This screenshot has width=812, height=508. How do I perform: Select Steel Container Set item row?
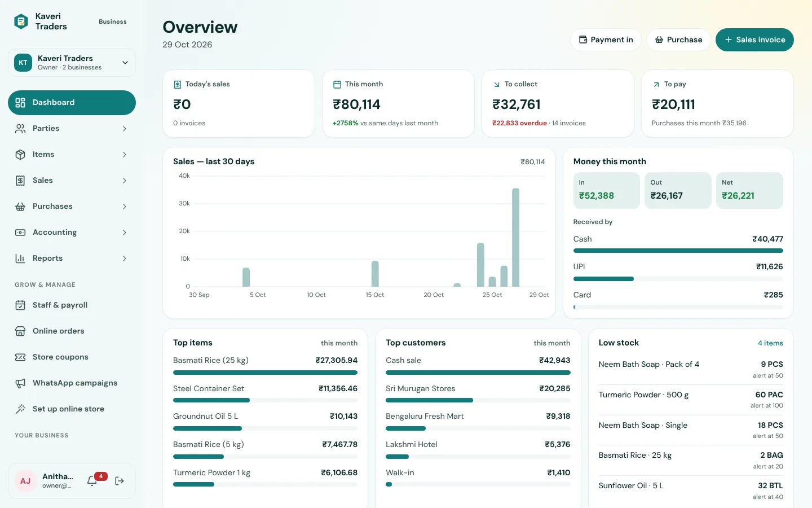tap(265, 393)
